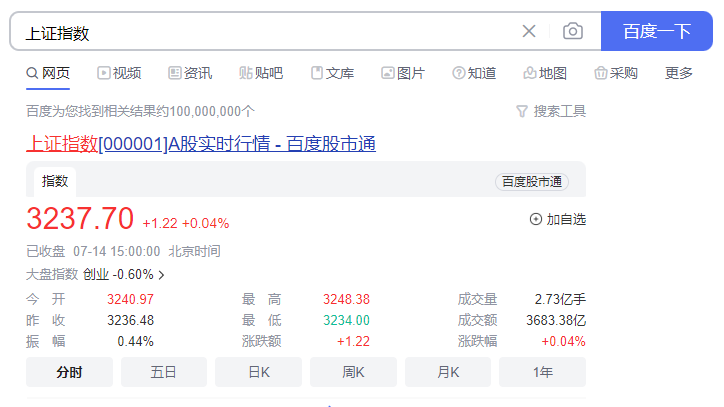Open the 资讯 tab
The image size is (724, 407).
pos(190,73)
